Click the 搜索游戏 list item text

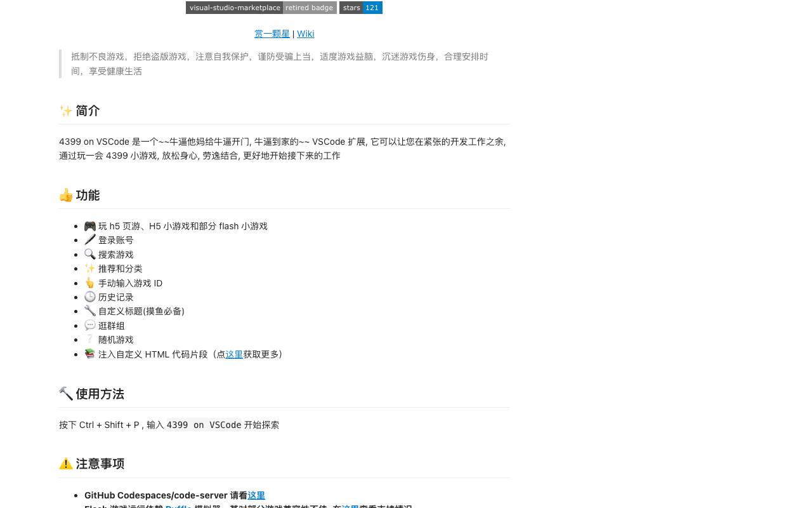pos(116,255)
